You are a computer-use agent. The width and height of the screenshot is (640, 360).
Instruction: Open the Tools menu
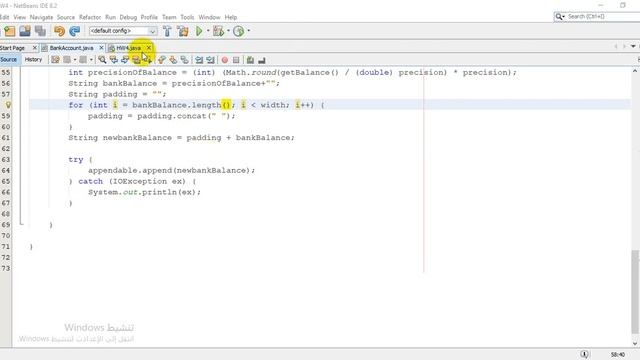point(187,17)
